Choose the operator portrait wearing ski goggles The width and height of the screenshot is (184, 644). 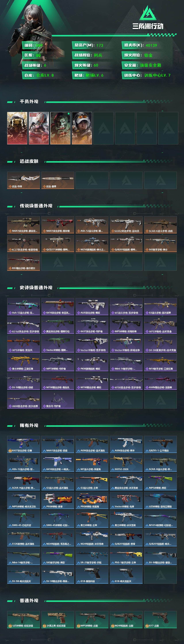tap(82, 128)
